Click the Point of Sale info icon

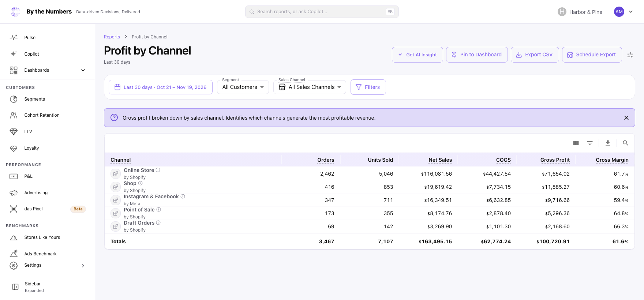[159, 210]
